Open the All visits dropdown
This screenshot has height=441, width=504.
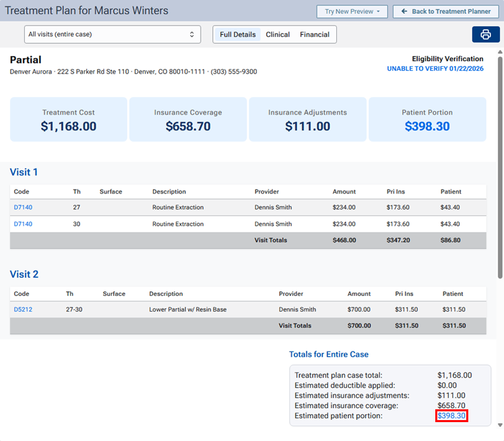point(112,34)
